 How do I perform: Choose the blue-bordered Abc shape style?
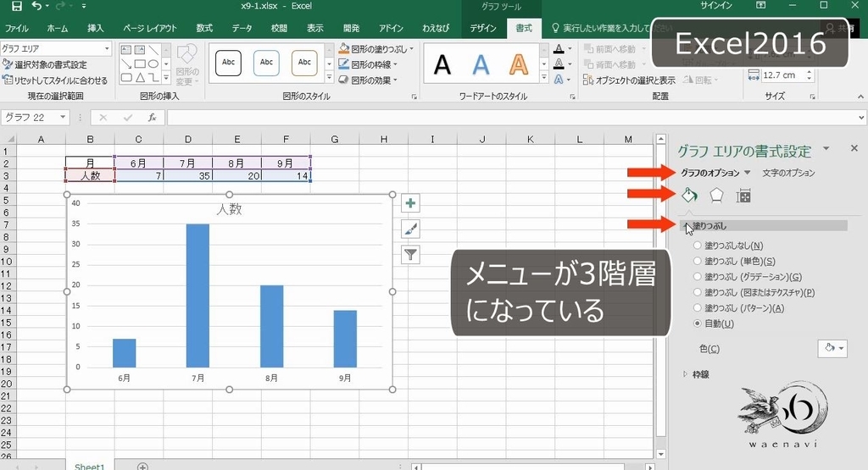coord(266,63)
